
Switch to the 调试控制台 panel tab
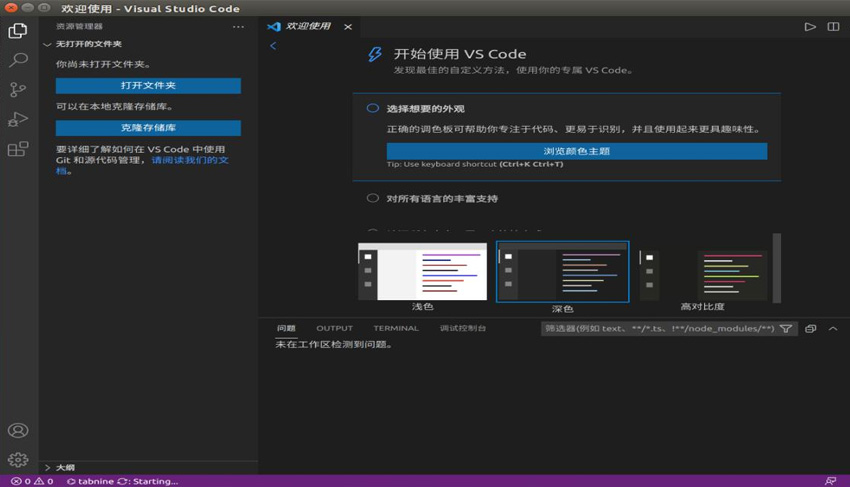(462, 328)
